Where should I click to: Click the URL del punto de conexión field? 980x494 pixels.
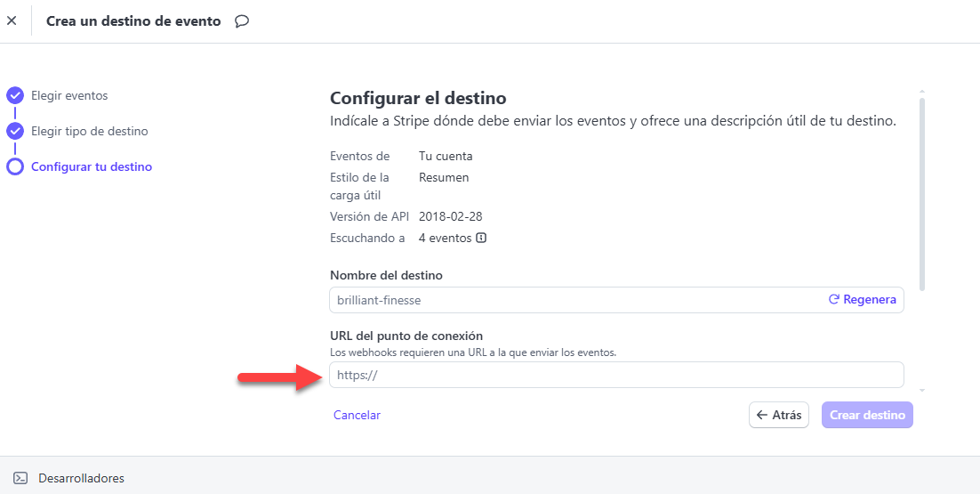pos(616,375)
